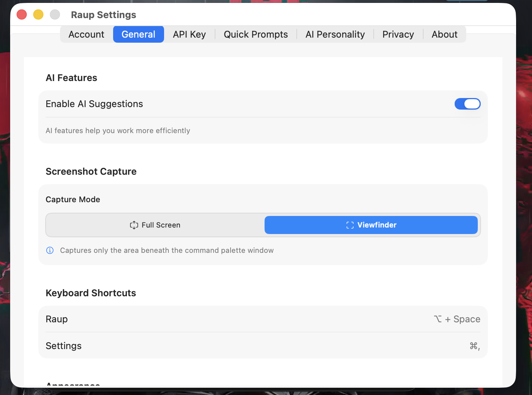Click the info icon beside capture description
The width and height of the screenshot is (532, 395).
(x=50, y=250)
